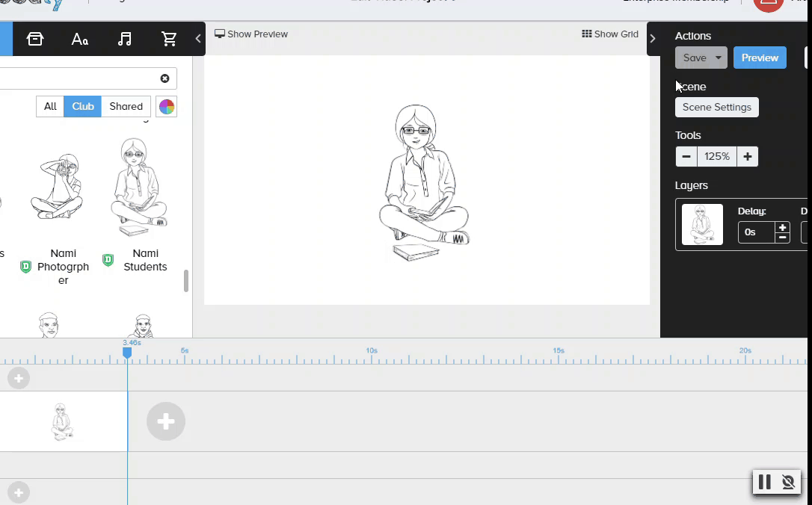The width and height of the screenshot is (812, 505).
Task: Choose the Nami Students character thumbnail
Action: 138,188
